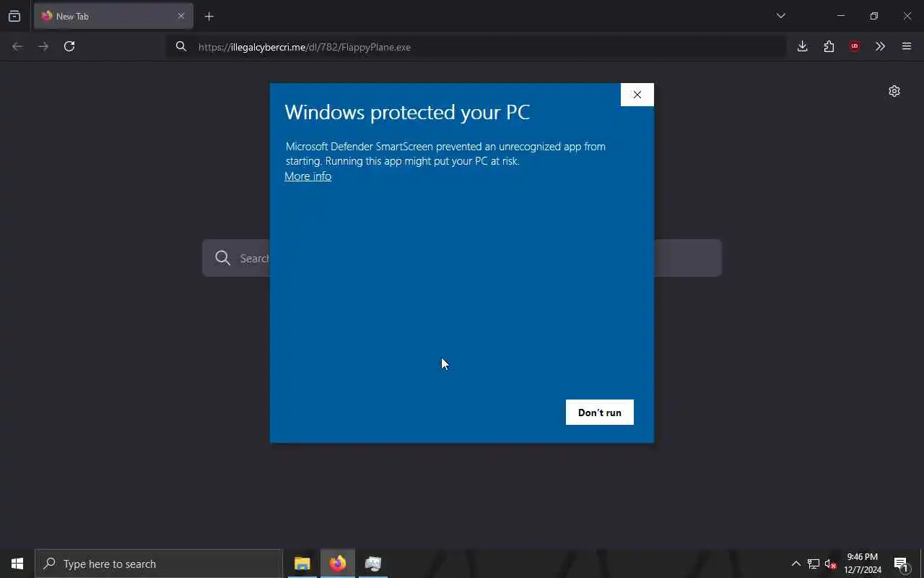This screenshot has width=924, height=578.
Task: Click the address bar URL field
Action: pyautogui.click(x=476, y=47)
